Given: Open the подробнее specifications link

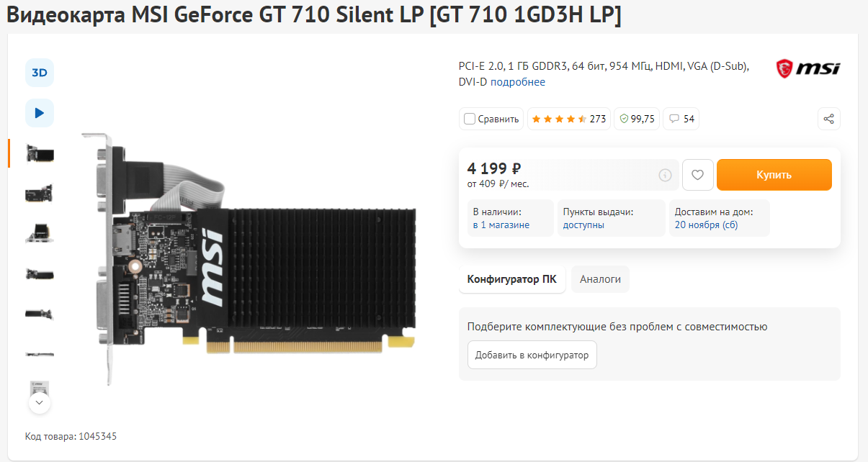Looking at the screenshot, I should click(517, 82).
